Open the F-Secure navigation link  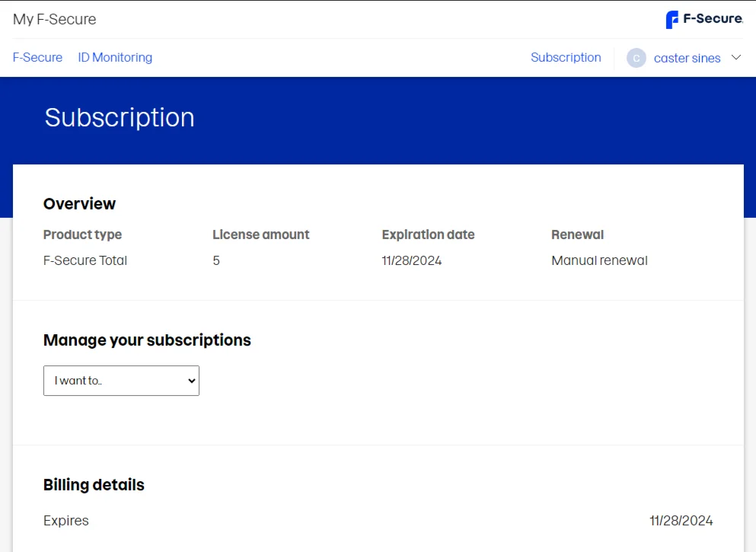[x=37, y=57]
